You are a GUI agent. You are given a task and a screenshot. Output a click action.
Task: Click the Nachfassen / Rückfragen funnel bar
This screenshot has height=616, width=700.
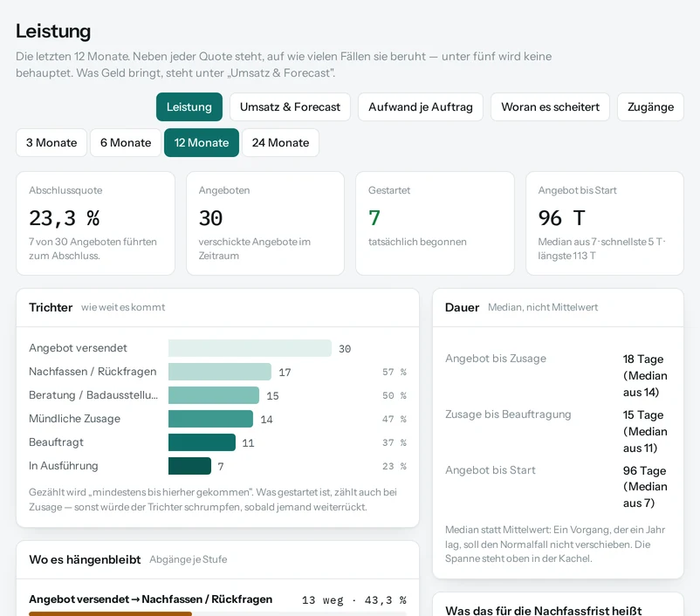click(x=220, y=372)
